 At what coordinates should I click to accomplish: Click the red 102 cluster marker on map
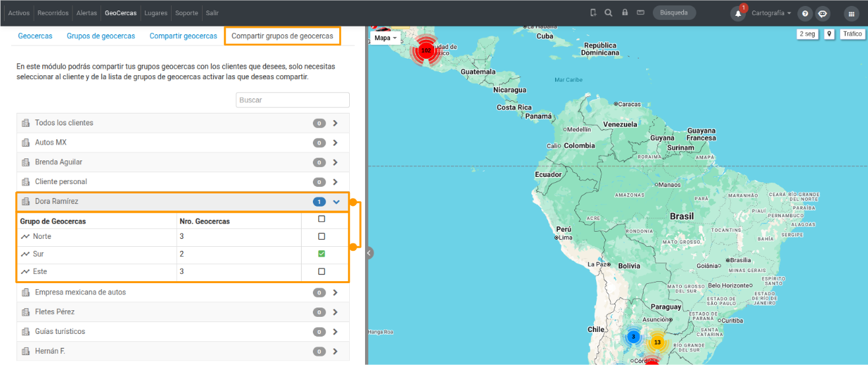click(426, 50)
